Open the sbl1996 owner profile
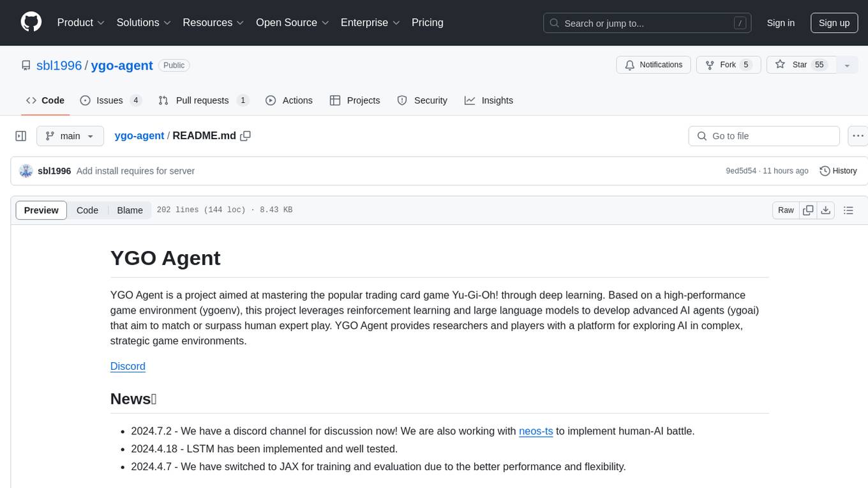The width and height of the screenshot is (868, 488). (59, 65)
